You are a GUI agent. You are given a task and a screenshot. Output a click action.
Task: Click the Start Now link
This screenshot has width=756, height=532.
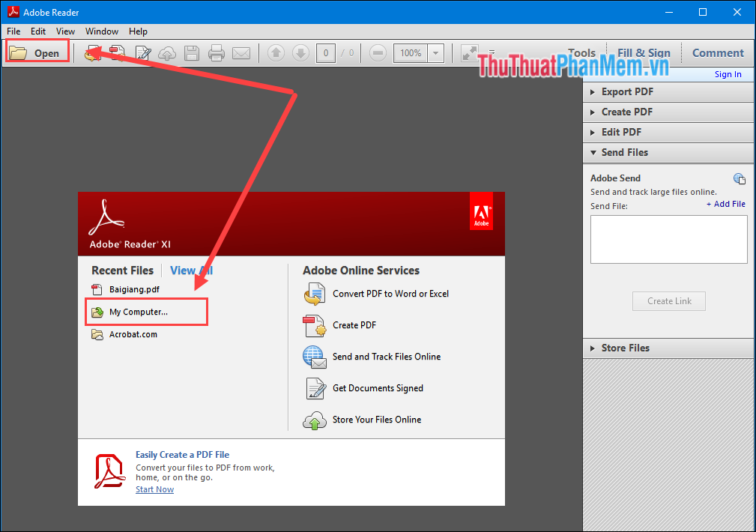154,489
